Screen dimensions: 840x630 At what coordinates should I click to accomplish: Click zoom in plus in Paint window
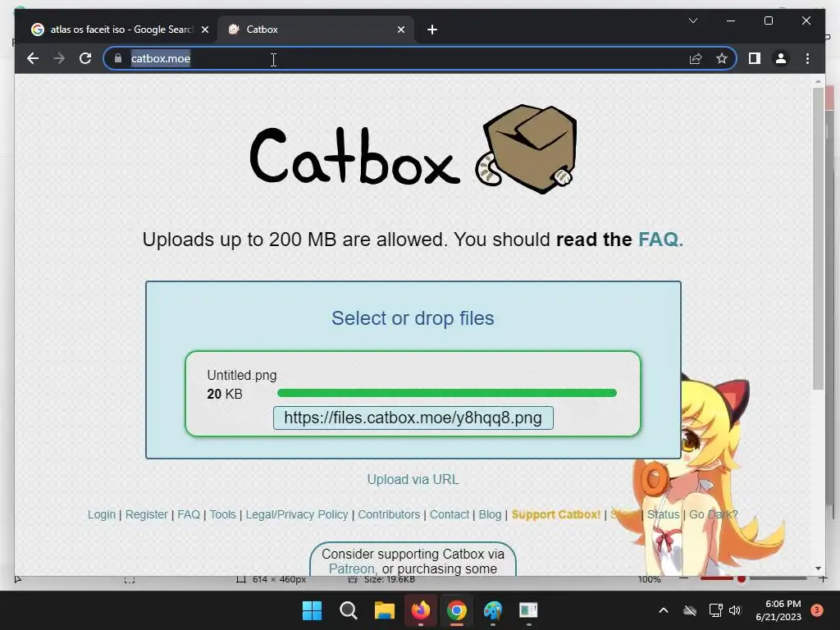tap(824, 578)
